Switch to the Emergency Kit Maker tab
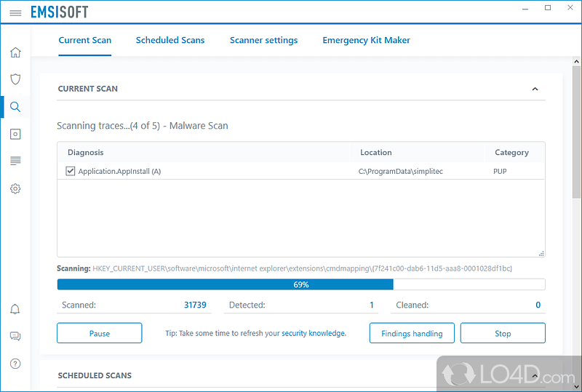This screenshot has width=582, height=392. point(366,40)
